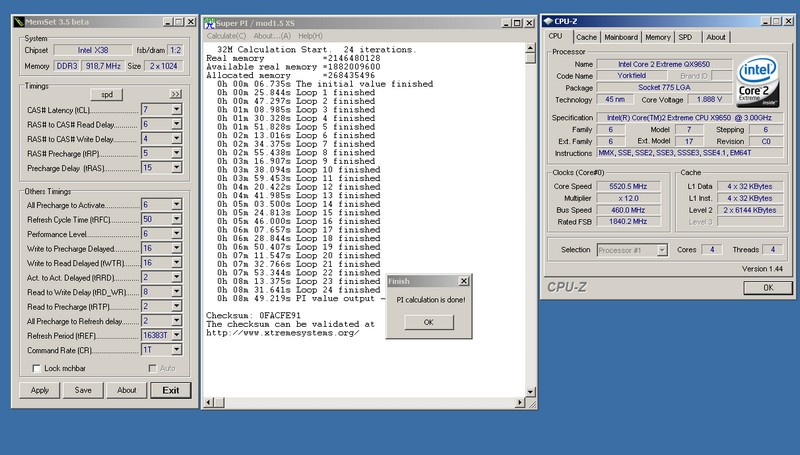Open About...(A) menu in Super PI
Screen dimensions: 800x455
click(x=272, y=36)
